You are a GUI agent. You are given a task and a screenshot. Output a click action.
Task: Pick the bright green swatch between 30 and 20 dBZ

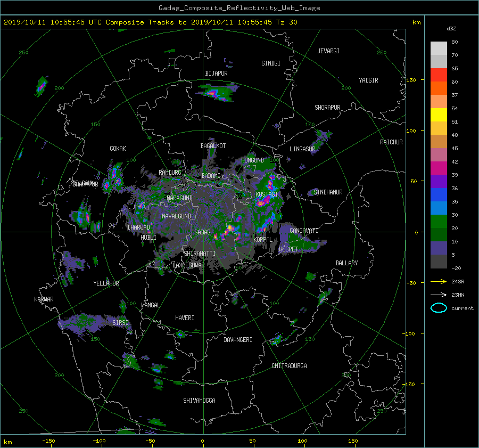pos(439,222)
